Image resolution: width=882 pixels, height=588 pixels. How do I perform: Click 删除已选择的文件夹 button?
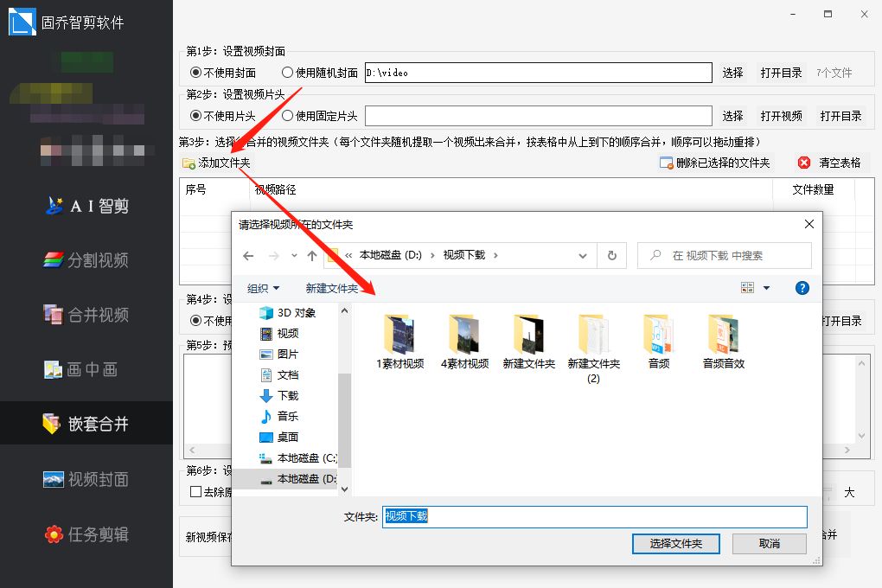point(715,163)
